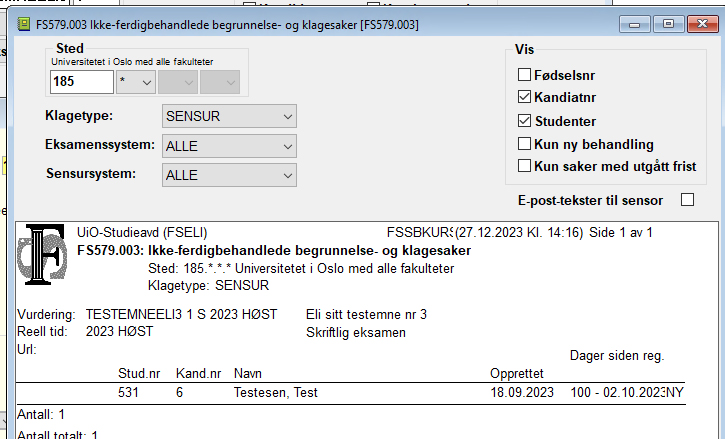Click the Opprettet date 18.09.2023

tap(522, 393)
